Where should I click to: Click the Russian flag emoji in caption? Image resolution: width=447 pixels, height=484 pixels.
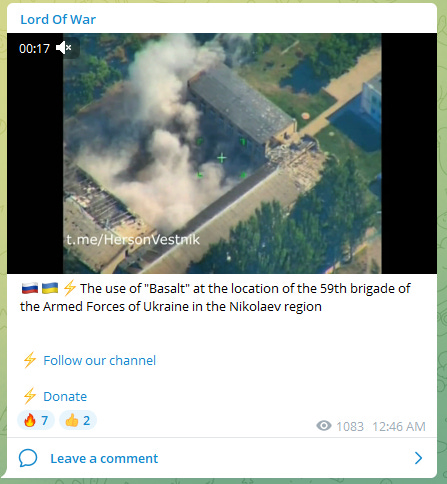coord(30,288)
